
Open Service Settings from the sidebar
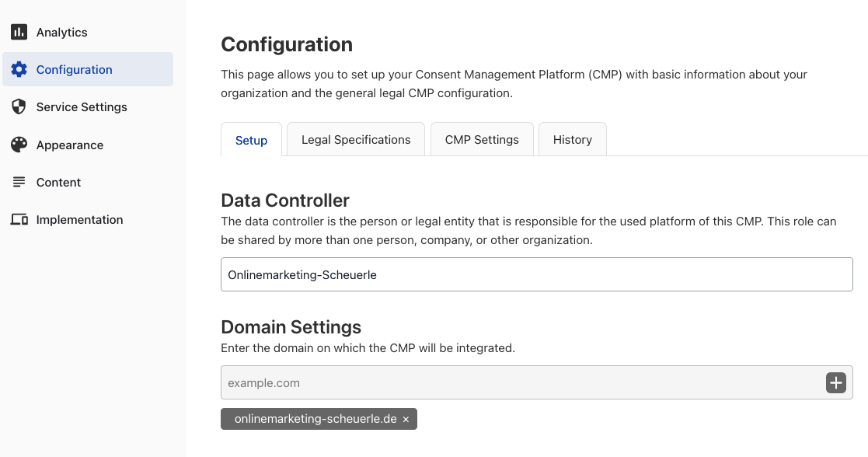tap(82, 107)
